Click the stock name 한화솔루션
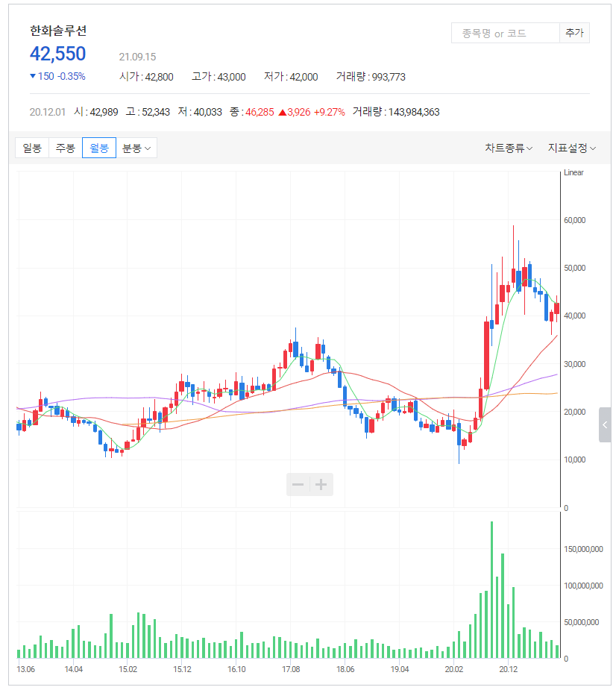The width and height of the screenshot is (616, 690). tap(58, 31)
